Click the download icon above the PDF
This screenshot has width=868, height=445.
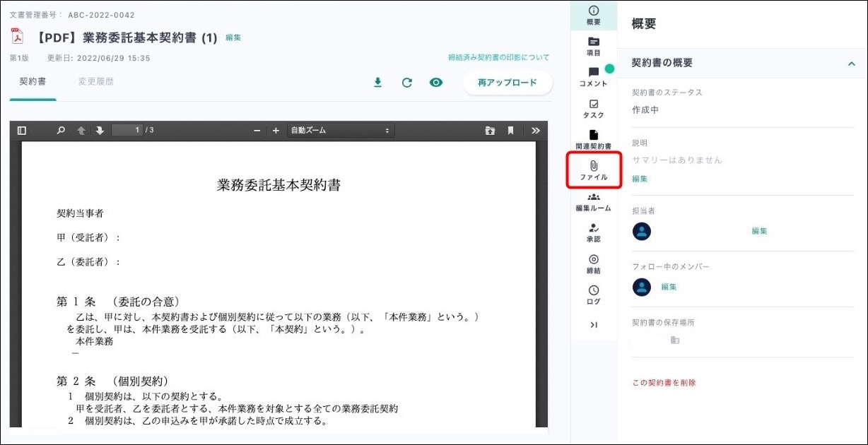tap(377, 83)
